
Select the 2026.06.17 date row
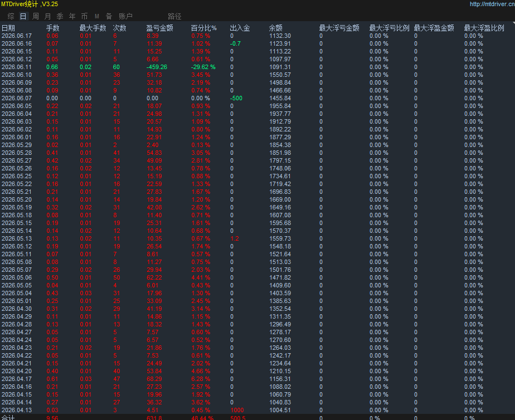pyautogui.click(x=17, y=36)
